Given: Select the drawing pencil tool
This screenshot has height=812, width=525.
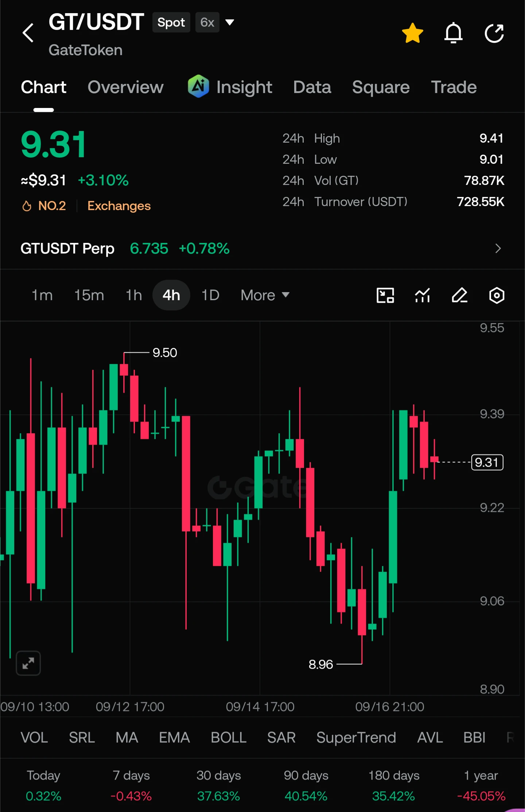Looking at the screenshot, I should (459, 295).
